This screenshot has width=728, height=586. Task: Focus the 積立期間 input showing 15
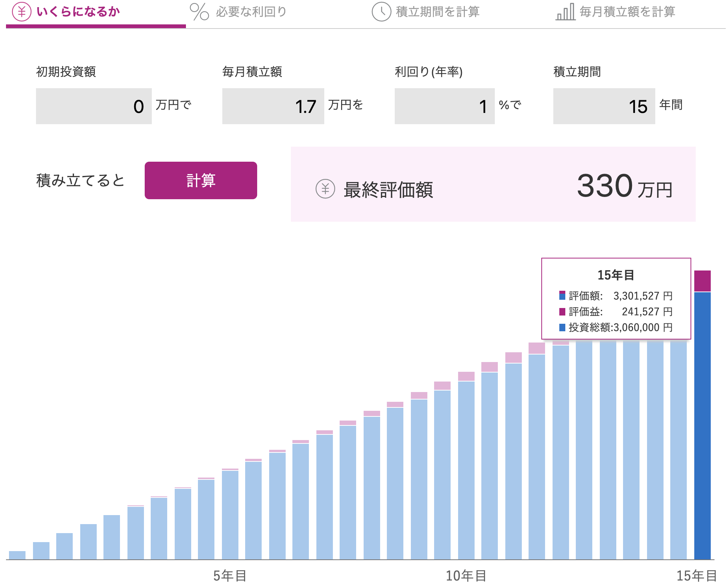tap(604, 106)
